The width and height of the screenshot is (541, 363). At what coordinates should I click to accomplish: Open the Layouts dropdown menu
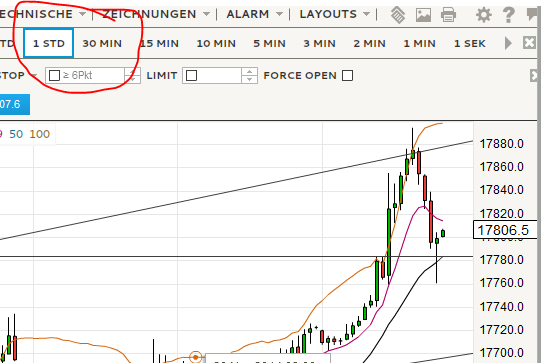(334, 14)
